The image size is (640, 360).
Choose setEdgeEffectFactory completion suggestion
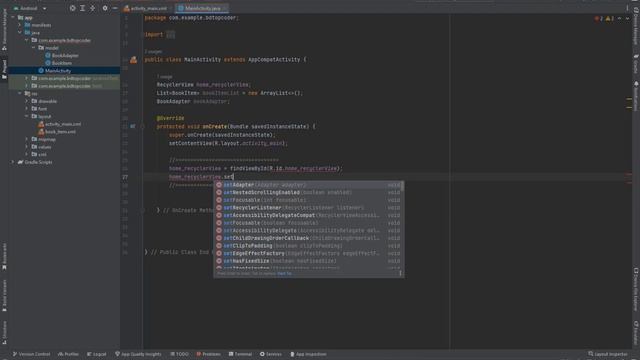pyautogui.click(x=309, y=253)
